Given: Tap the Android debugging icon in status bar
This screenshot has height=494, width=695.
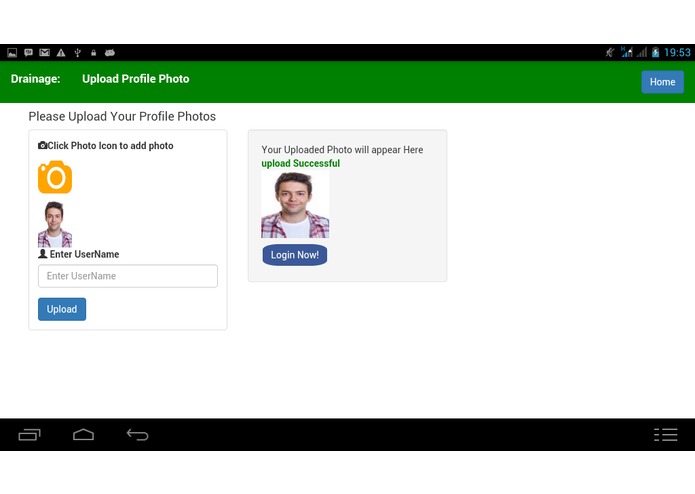Looking at the screenshot, I should coord(109,53).
